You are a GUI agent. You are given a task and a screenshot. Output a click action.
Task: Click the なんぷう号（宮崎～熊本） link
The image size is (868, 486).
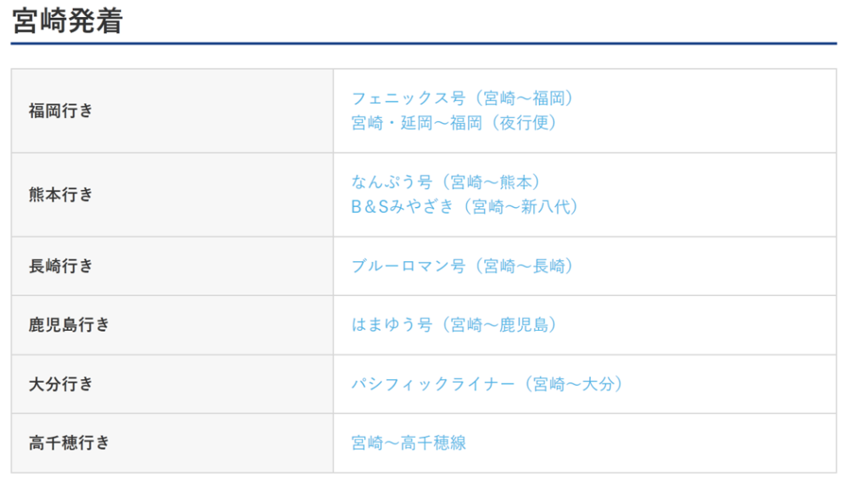point(446,182)
